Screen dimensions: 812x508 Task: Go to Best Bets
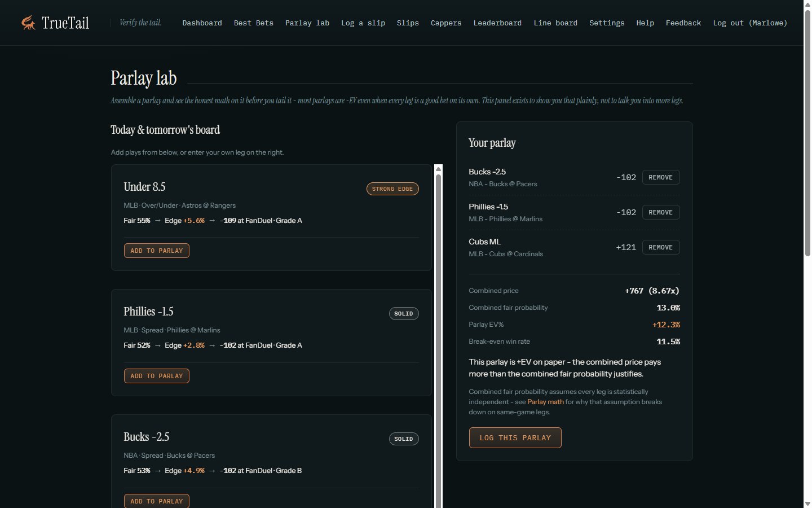pyautogui.click(x=254, y=23)
